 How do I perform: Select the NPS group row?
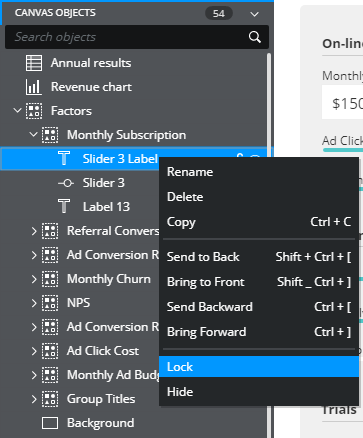point(80,303)
